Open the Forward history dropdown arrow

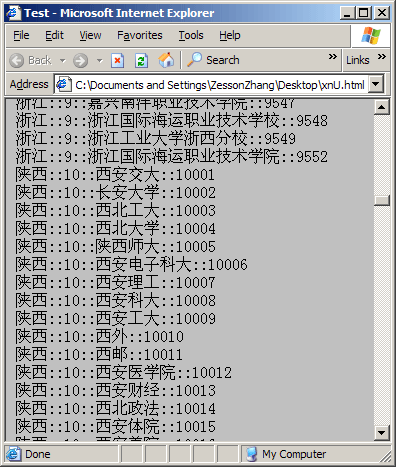[99, 61]
